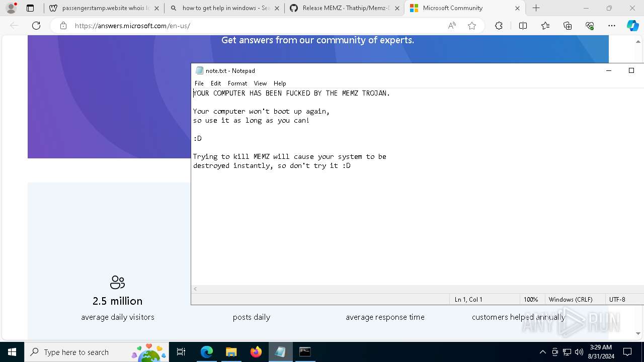This screenshot has width=644, height=362.
Task: Open network status tray icon
Action: [x=567, y=352]
